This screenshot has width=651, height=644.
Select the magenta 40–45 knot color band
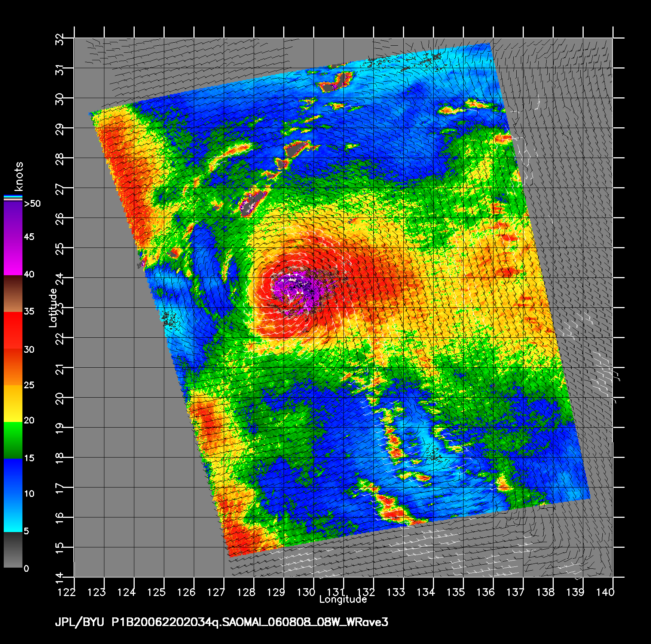tap(13, 257)
